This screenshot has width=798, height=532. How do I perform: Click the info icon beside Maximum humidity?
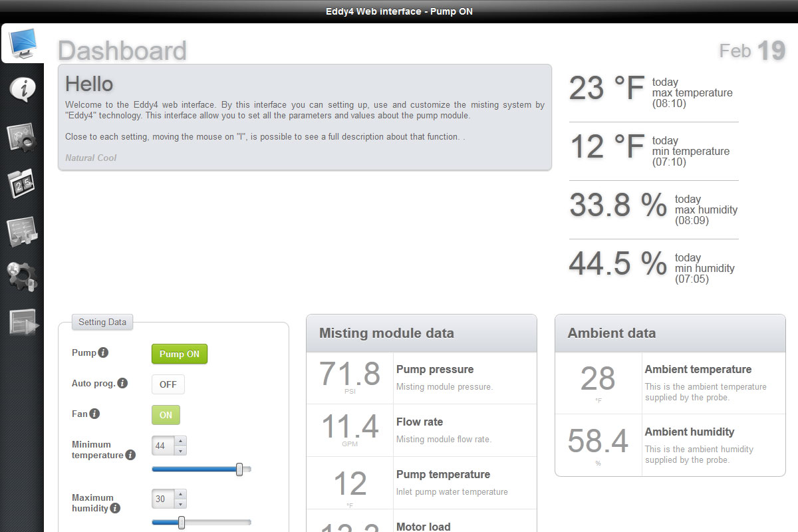[x=115, y=509]
